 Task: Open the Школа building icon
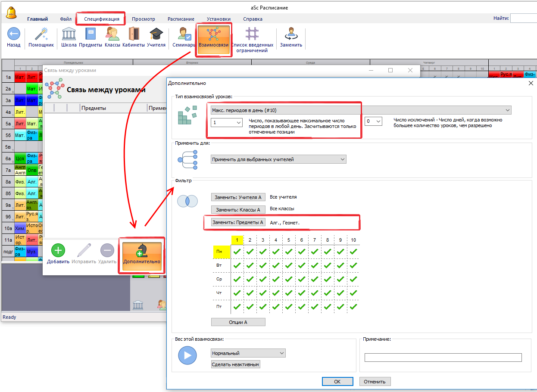tap(69, 34)
